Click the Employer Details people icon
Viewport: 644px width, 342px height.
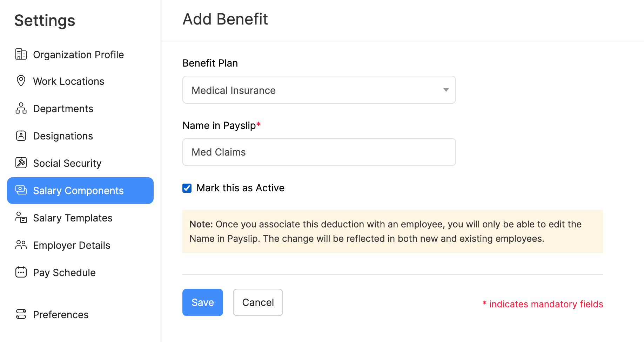(21, 245)
